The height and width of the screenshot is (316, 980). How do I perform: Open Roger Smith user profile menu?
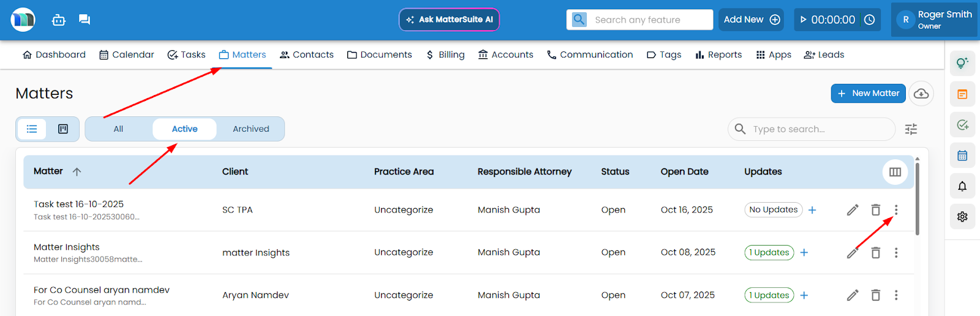click(x=934, y=20)
